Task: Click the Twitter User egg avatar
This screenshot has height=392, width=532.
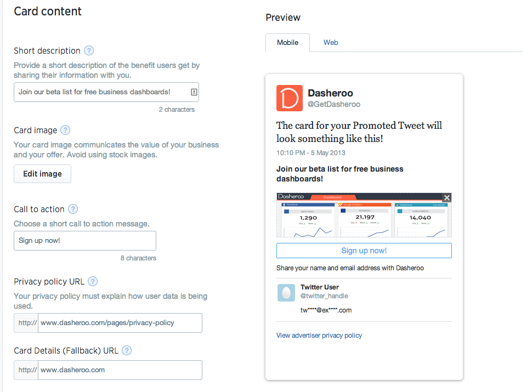Action: 286,292
